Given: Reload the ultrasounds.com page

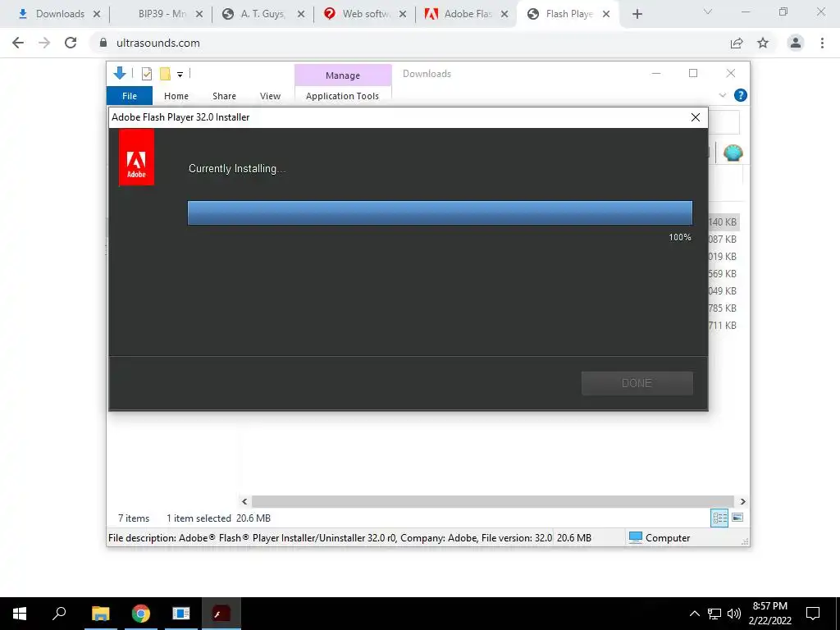Looking at the screenshot, I should 71,43.
